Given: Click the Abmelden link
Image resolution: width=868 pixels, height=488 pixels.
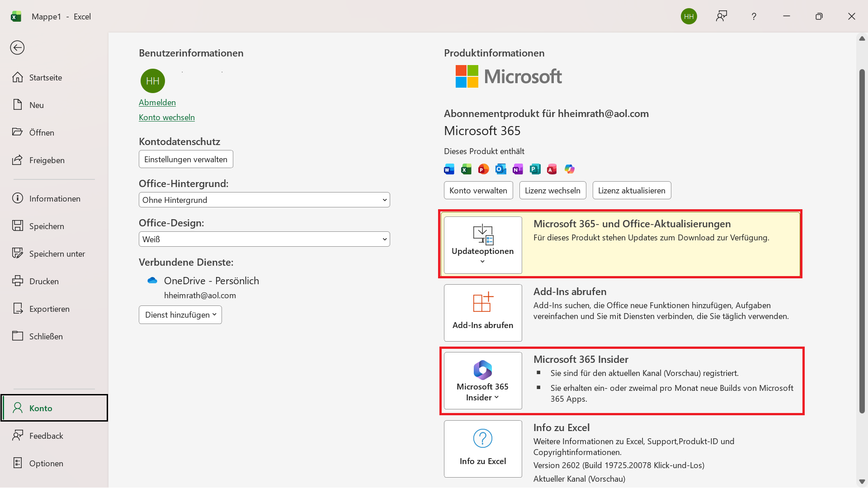Looking at the screenshot, I should point(157,103).
